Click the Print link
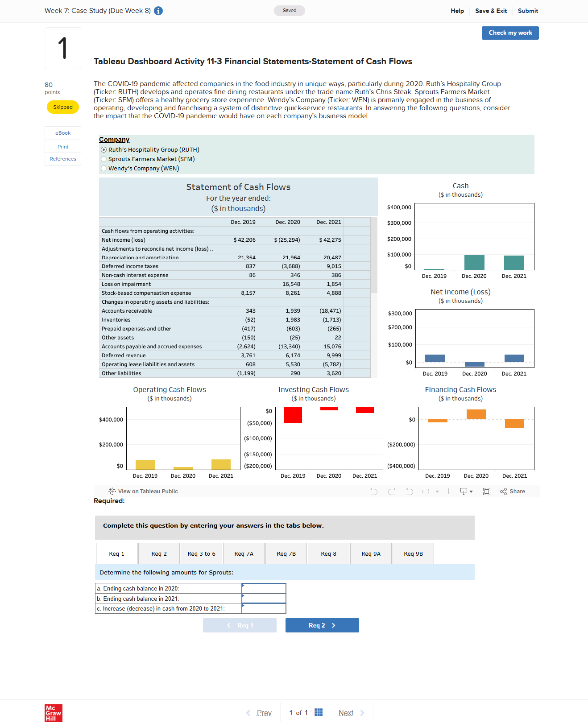Image resolution: width=588 pixels, height=727 pixels. [63, 147]
